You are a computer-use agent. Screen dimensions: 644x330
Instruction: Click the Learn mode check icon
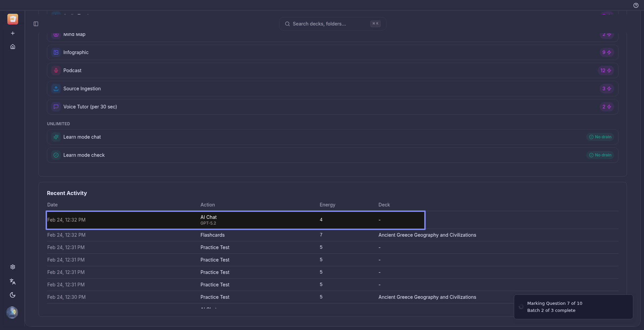pos(56,155)
